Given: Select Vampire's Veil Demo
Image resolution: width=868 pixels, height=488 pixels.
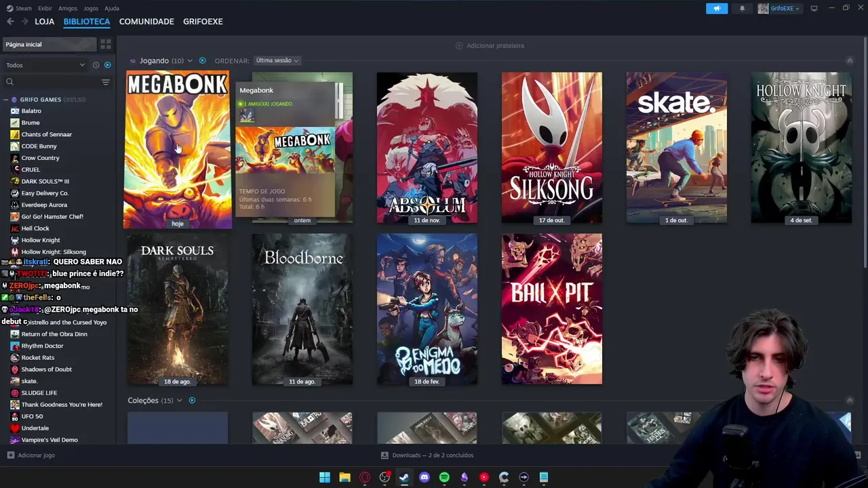Looking at the screenshot, I should [50, 440].
